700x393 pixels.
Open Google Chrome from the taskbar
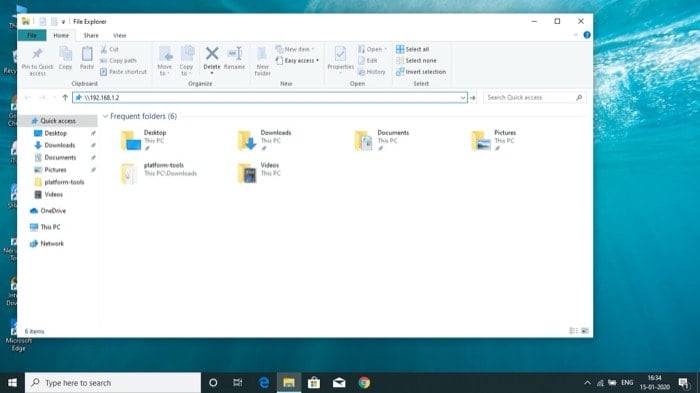coord(364,383)
